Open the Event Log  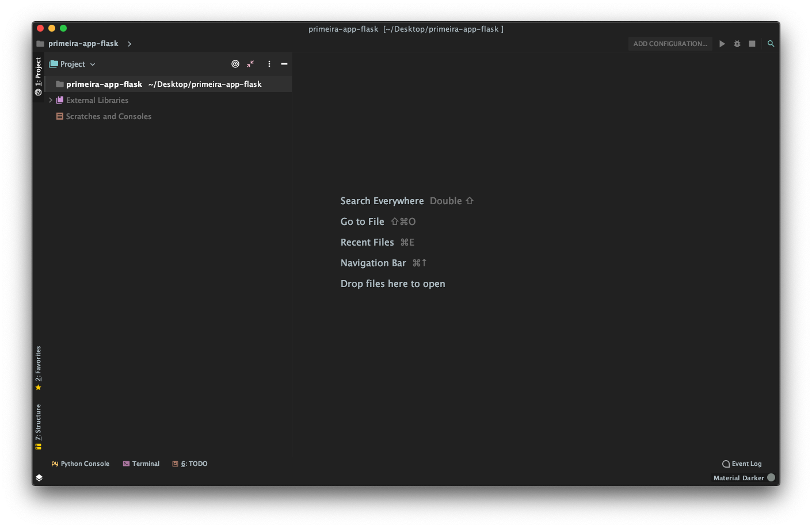click(742, 464)
